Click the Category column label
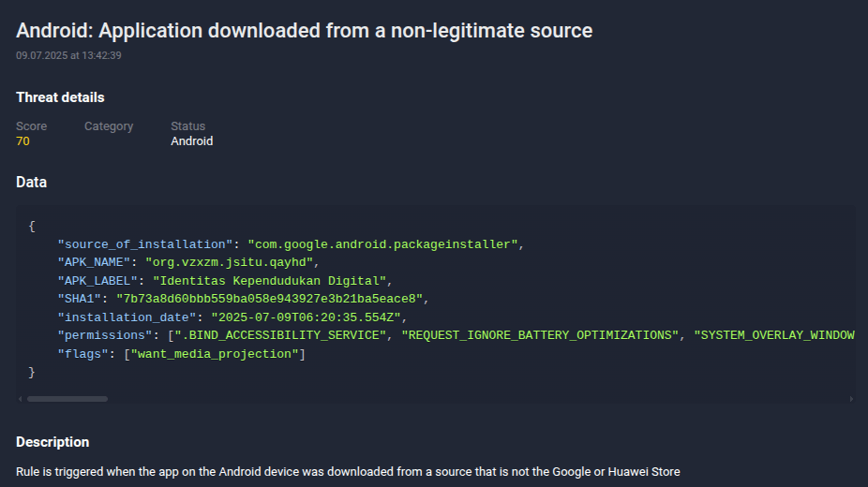 (x=109, y=126)
